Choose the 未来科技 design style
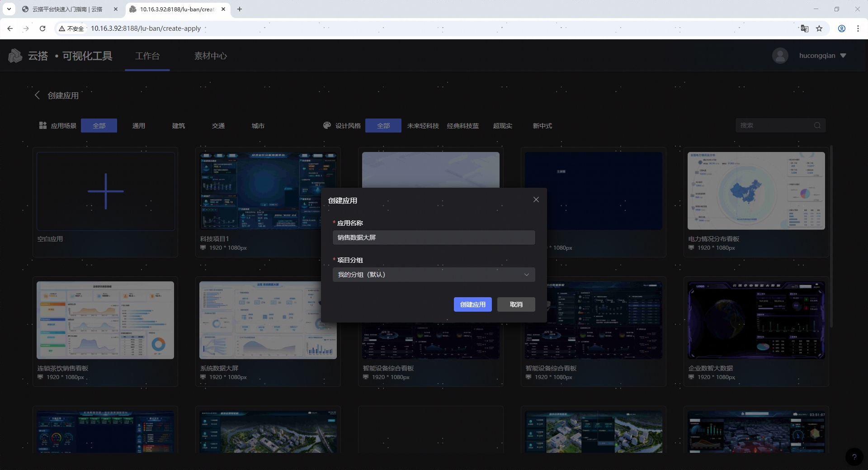 point(423,126)
